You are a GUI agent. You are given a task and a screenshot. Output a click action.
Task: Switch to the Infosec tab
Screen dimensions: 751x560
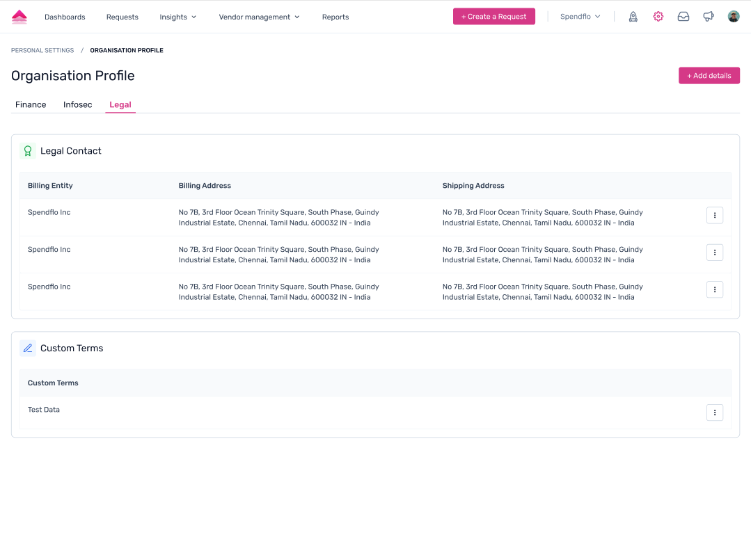[x=77, y=105]
